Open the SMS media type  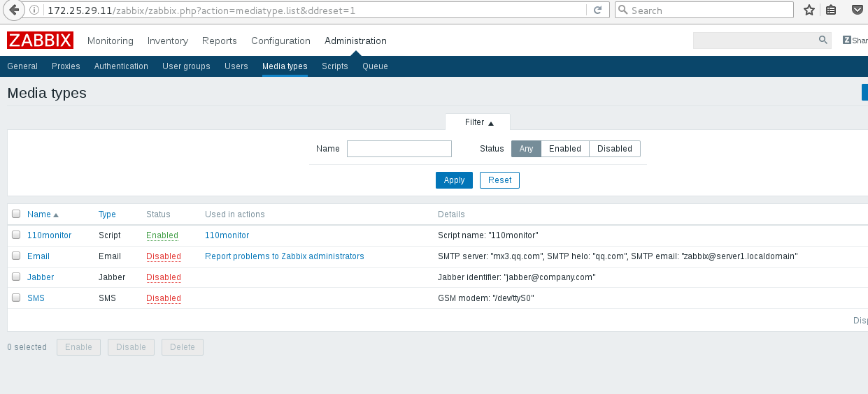36,298
